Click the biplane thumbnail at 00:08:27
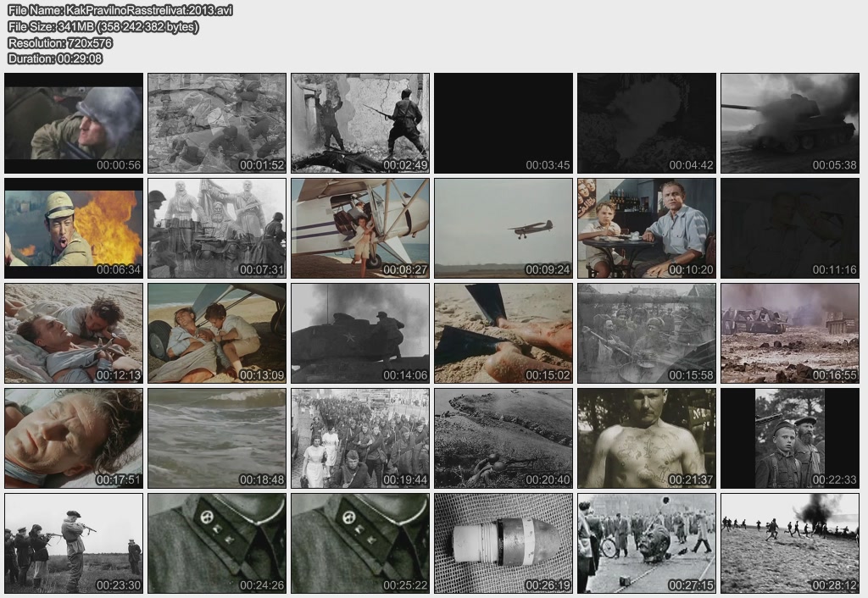 coord(360,228)
